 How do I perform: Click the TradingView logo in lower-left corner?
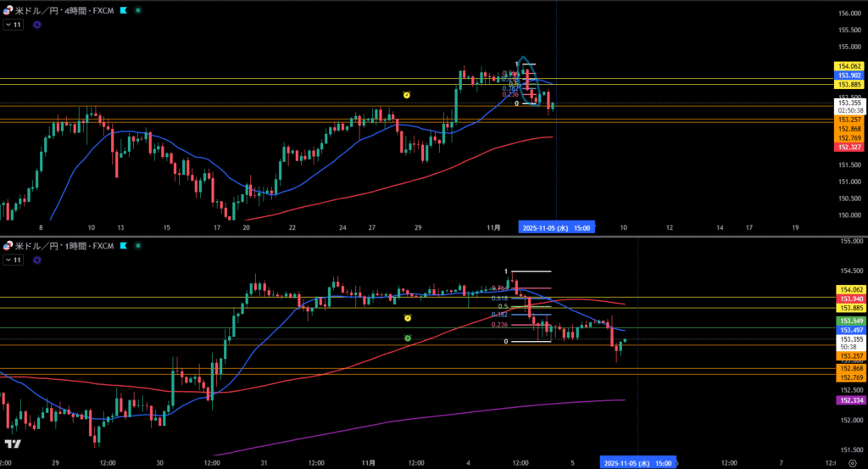click(14, 444)
